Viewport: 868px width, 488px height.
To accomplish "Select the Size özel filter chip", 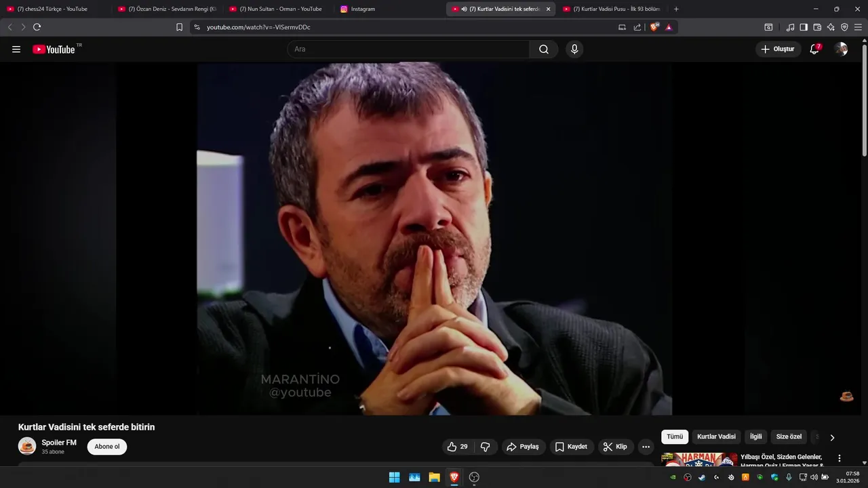I will 789,437.
